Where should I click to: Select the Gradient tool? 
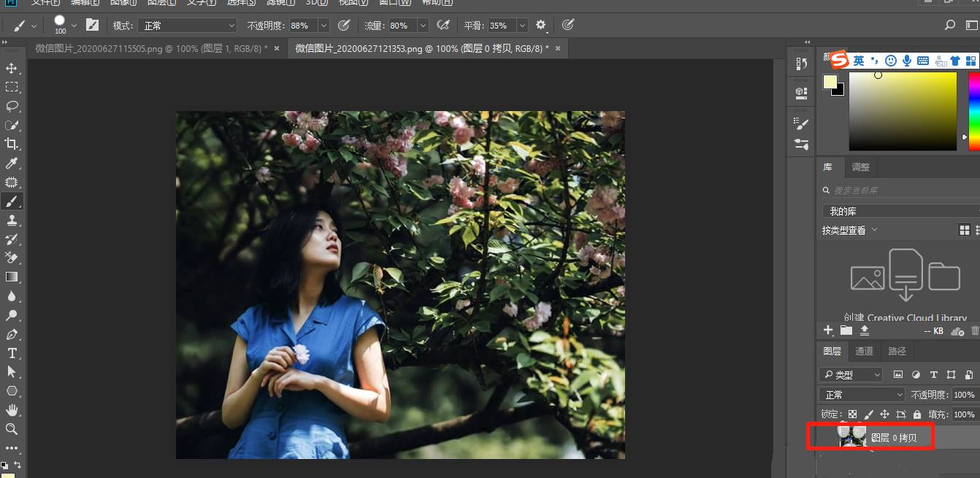click(12, 277)
